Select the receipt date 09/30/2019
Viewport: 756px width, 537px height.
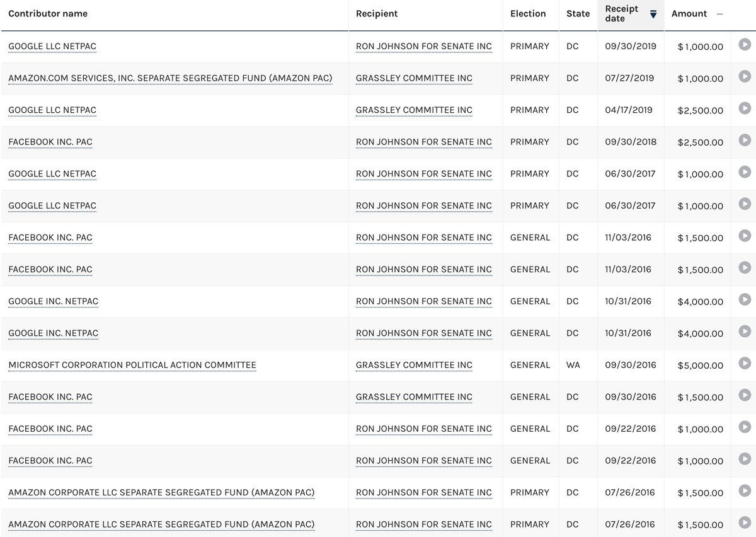631,47
